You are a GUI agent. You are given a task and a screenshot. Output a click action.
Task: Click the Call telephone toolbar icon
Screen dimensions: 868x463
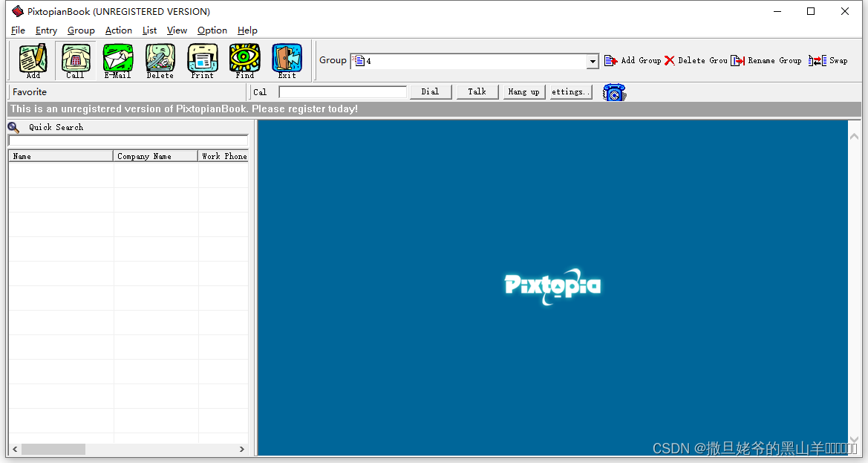tap(75, 60)
